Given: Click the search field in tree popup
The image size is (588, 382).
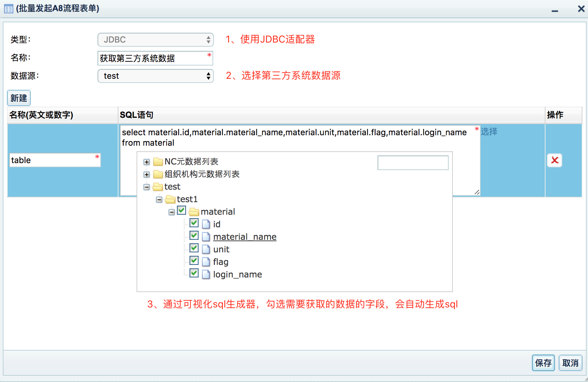Looking at the screenshot, I should click(413, 163).
